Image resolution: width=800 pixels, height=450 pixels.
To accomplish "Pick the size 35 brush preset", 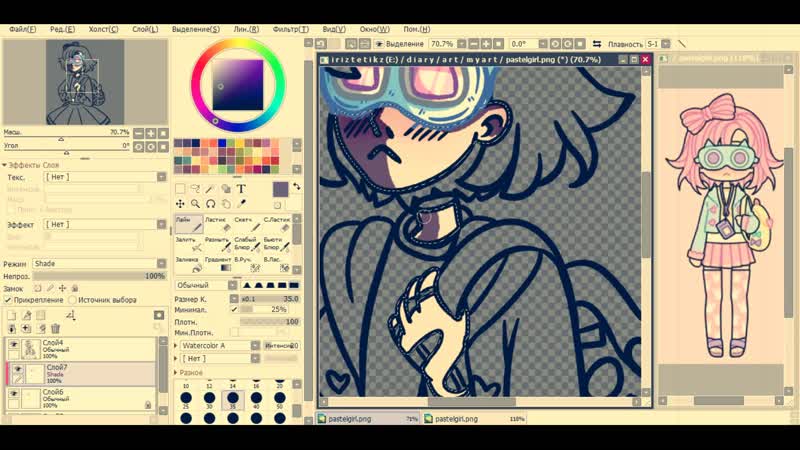I will tap(233, 401).
